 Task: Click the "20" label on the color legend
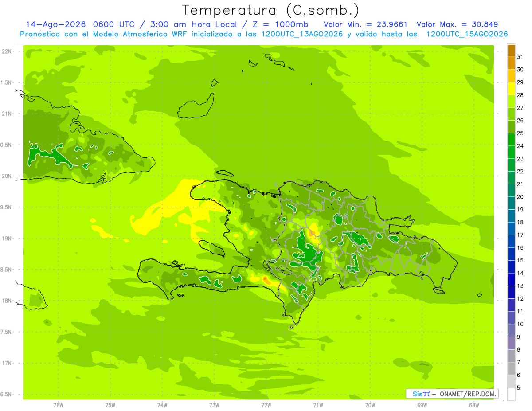(x=520, y=197)
